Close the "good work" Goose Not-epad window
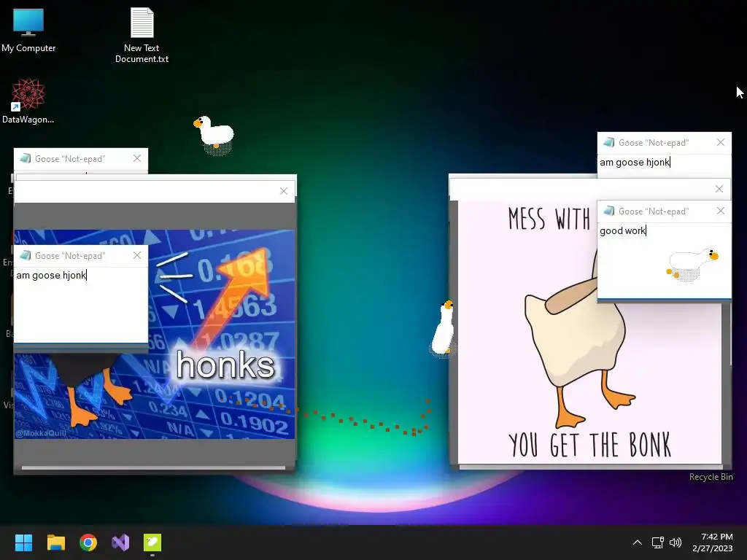Image resolution: width=747 pixels, height=560 pixels. pyautogui.click(x=720, y=211)
